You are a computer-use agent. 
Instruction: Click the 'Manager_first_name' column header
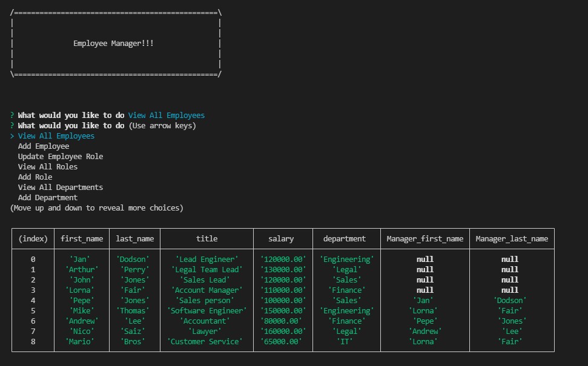[425, 238]
